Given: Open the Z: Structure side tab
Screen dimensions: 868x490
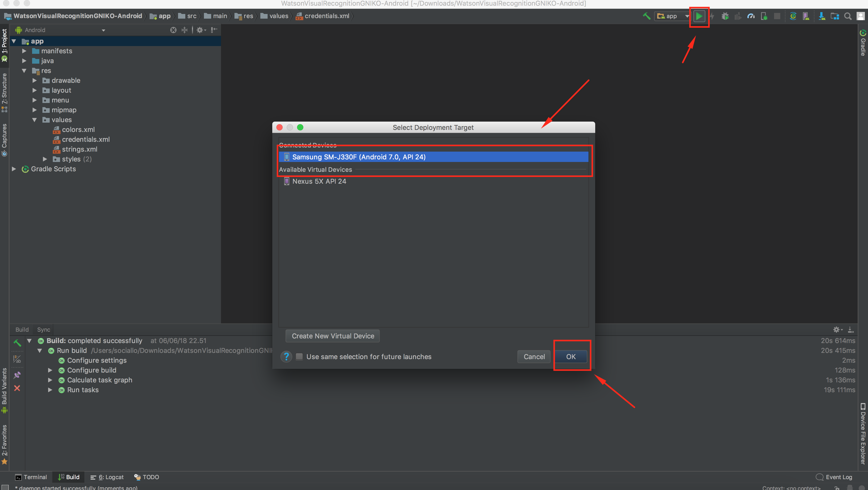Looking at the screenshot, I should 4,92.
